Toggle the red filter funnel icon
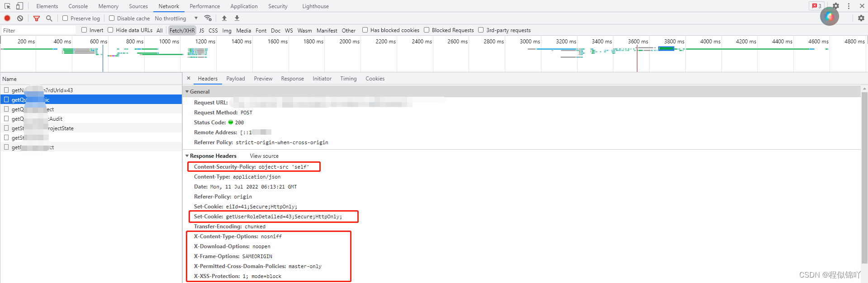Viewport: 868px width, 283px height. point(37,18)
